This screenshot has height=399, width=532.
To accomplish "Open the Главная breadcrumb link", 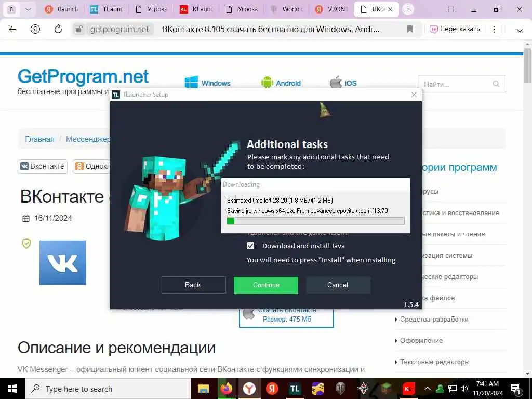I will click(x=39, y=139).
